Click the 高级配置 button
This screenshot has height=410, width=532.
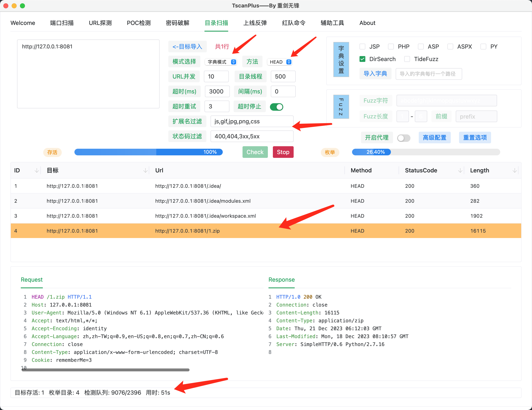434,138
